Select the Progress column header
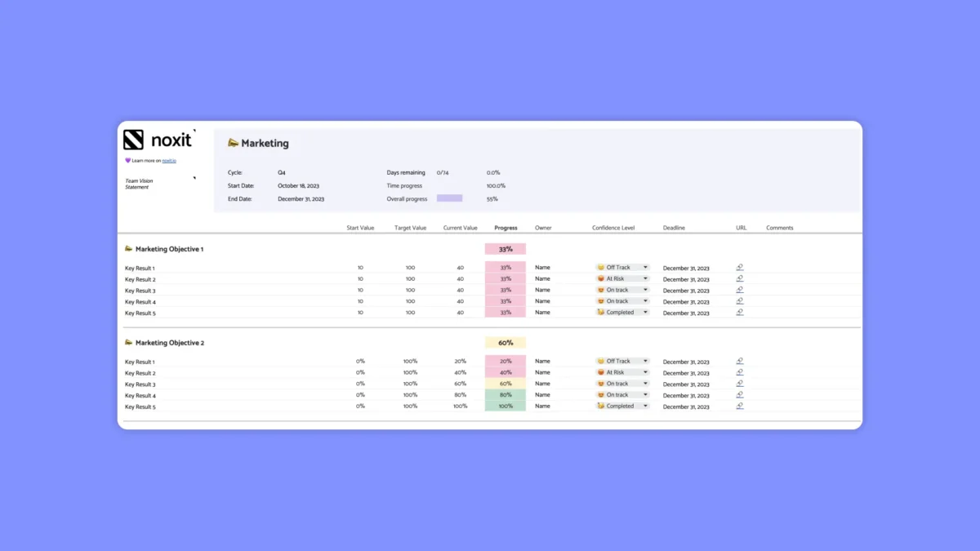The height and width of the screenshot is (551, 980). (506, 228)
